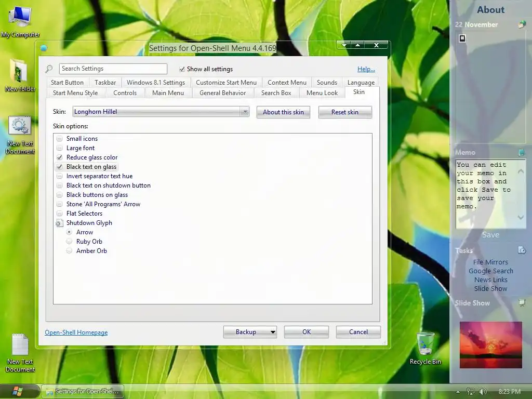This screenshot has width=532, height=399.
Task: Select the Amber Orb radio option
Action: pos(69,251)
